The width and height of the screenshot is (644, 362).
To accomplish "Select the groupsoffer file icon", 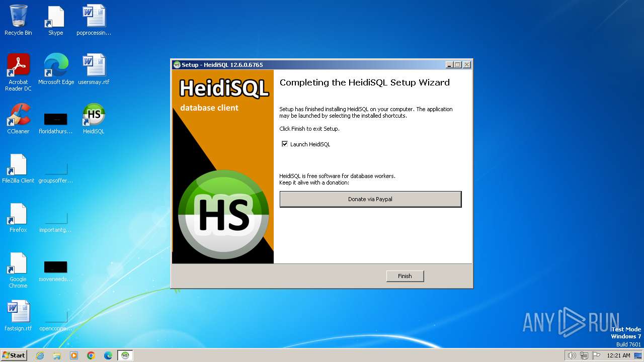I will tap(55, 172).
